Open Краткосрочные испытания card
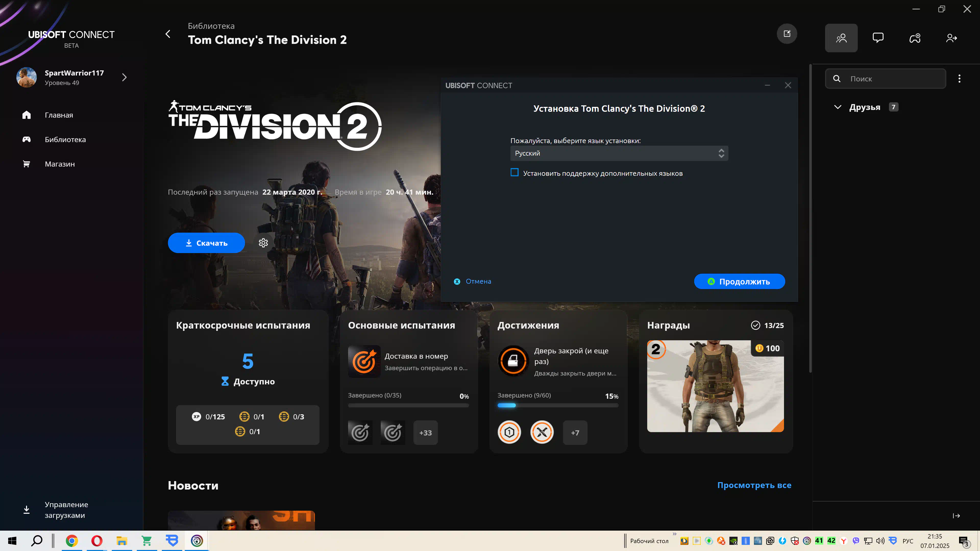 pos(248,381)
